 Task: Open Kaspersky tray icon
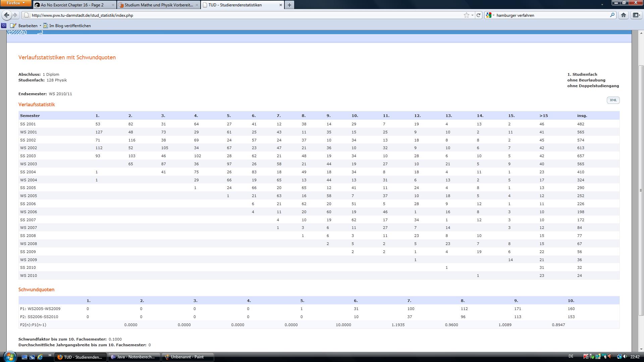(x=586, y=357)
